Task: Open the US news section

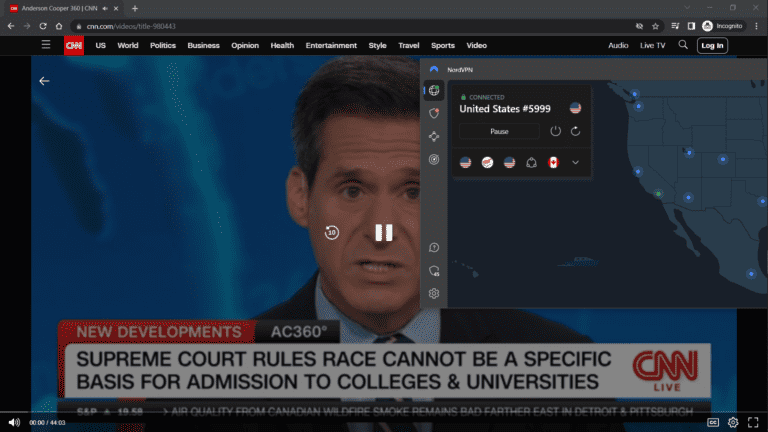Action: (100, 46)
